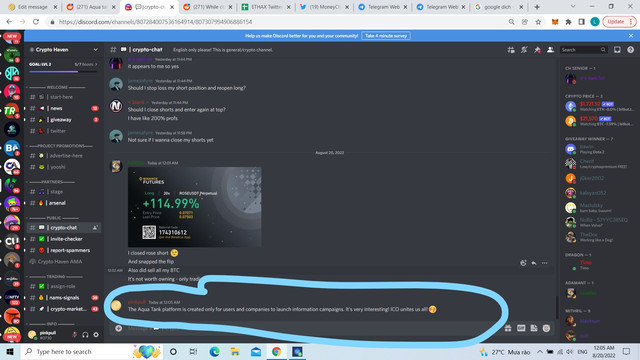The width and height of the screenshot is (640, 360).
Task: Open the emoji picker
Action: pyautogui.click(x=546, y=328)
